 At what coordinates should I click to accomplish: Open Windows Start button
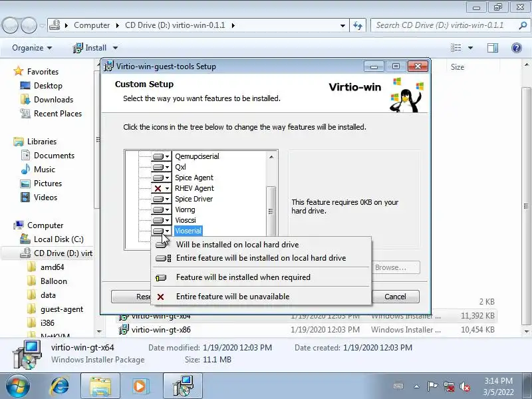(x=17, y=386)
